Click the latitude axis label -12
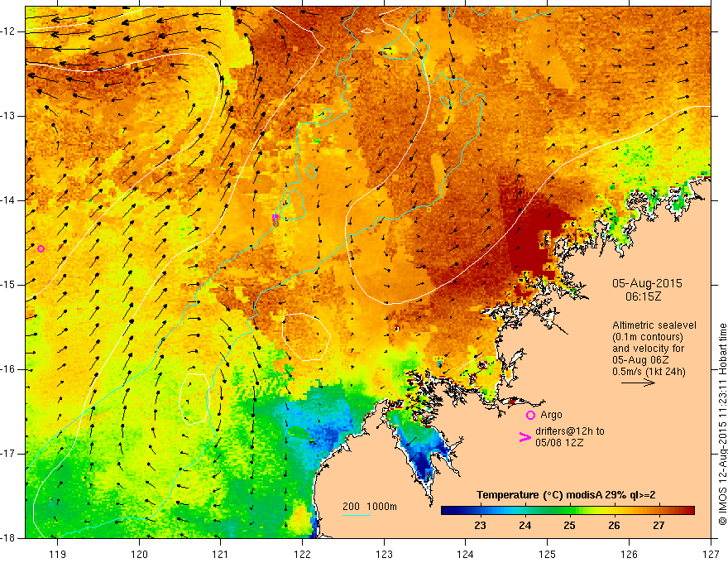Image resolution: width=728 pixels, height=563 pixels. [8, 31]
